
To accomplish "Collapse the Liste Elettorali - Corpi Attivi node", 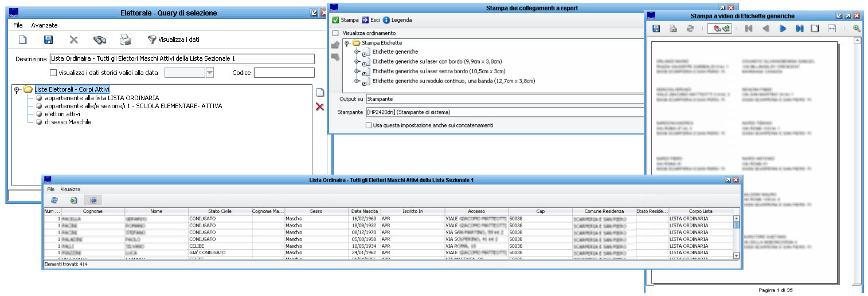I will point(17,90).
